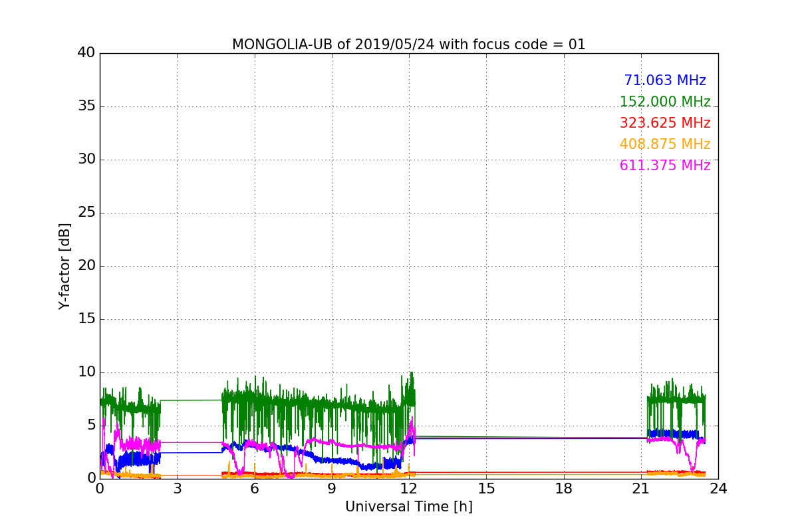Select the 323.625 MHz legend entry
The height and width of the screenshot is (532, 798).
pos(665,123)
